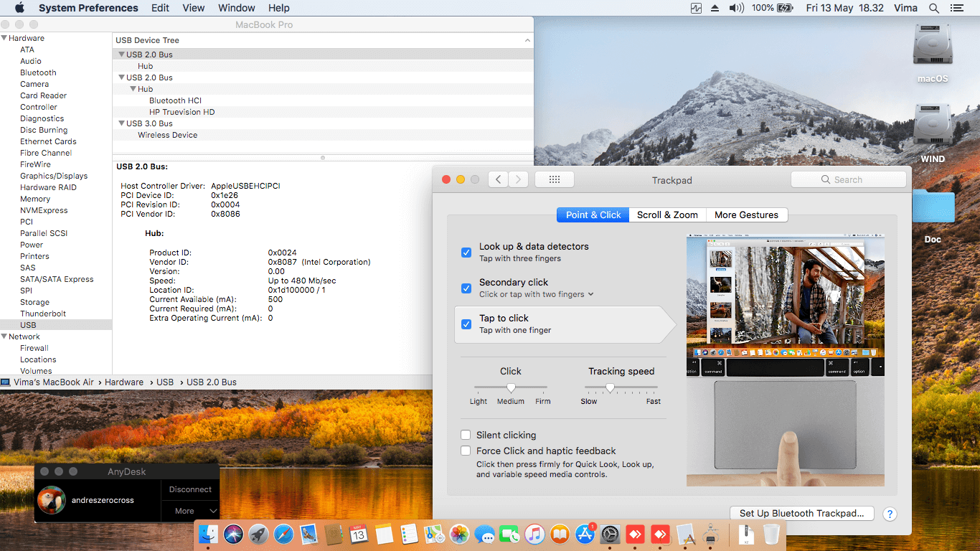Click the Trackpad search field

[848, 179]
